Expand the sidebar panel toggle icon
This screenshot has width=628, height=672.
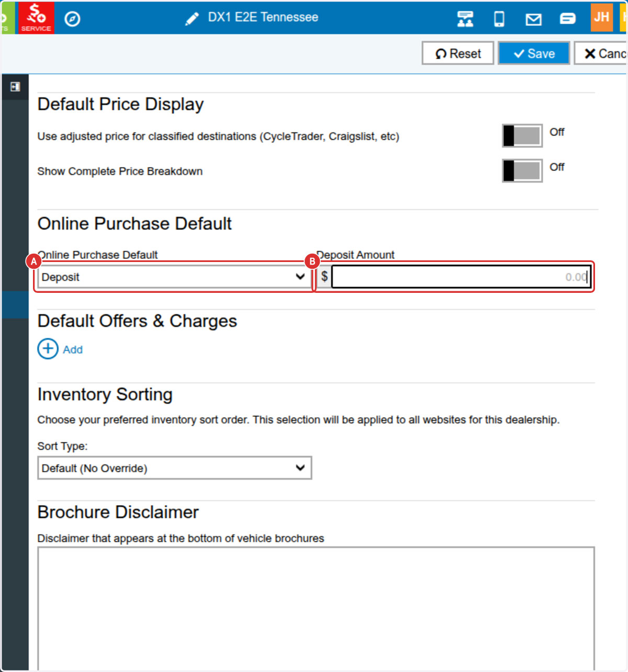tap(15, 87)
